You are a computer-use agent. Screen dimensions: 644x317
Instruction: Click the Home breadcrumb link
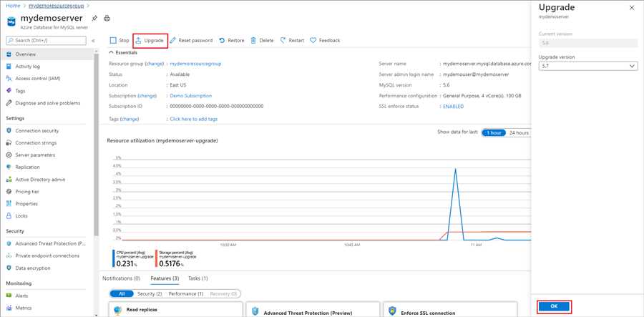click(x=13, y=6)
